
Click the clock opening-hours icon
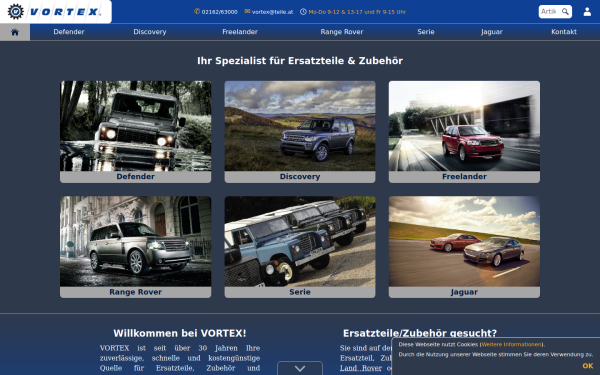tap(303, 12)
